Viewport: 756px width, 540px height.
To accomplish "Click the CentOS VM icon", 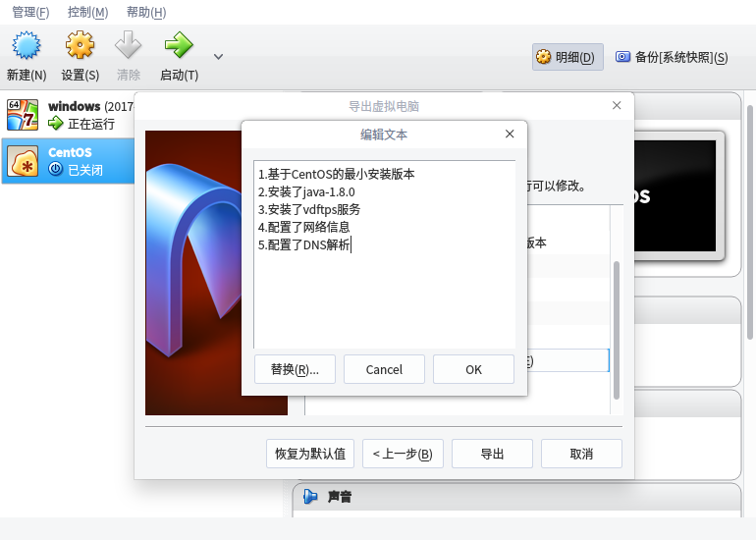I will (x=23, y=161).
